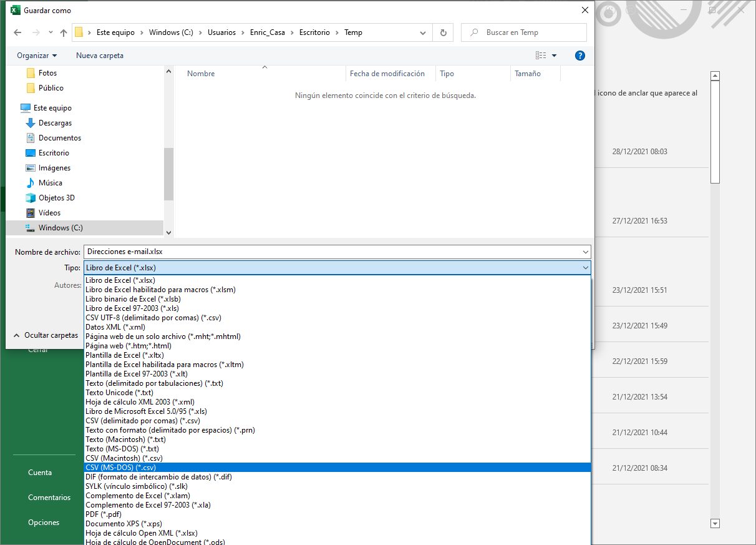This screenshot has height=545, width=756.
Task: Choose Texto con formato (*.prn)
Action: tap(337, 430)
